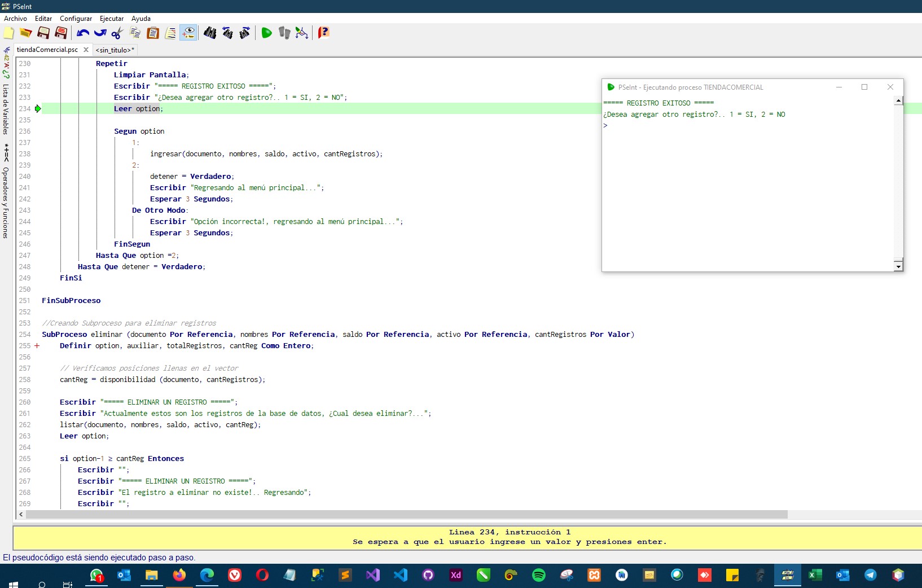Open the Configurar menu
The image size is (922, 588).
tap(76, 18)
